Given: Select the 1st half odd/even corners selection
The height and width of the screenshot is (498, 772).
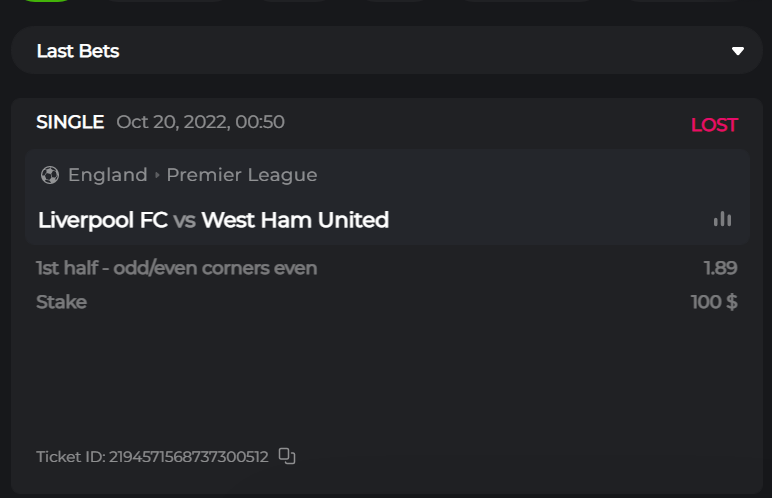Looking at the screenshot, I should click(x=176, y=268).
